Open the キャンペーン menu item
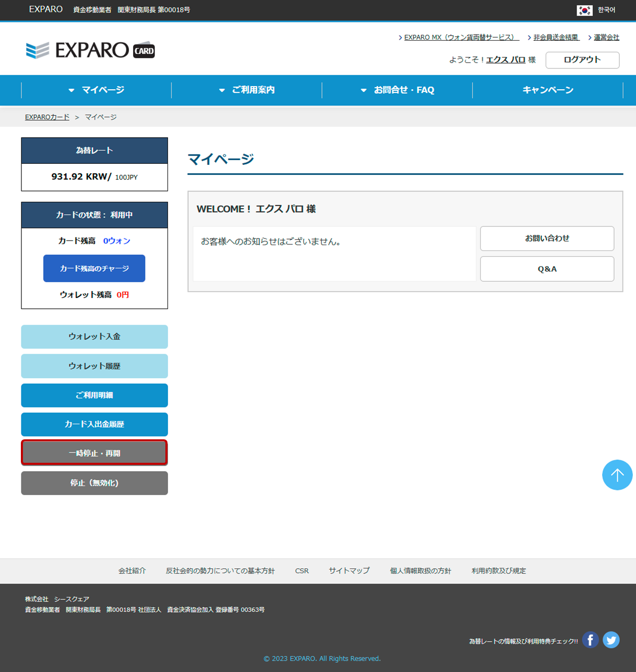Viewport: 636px width, 672px height. click(x=548, y=90)
